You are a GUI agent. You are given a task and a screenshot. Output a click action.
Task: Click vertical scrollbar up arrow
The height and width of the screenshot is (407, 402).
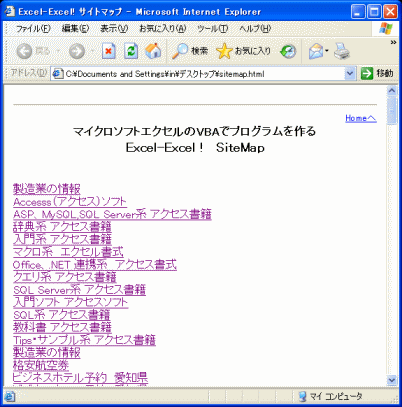[392, 91]
